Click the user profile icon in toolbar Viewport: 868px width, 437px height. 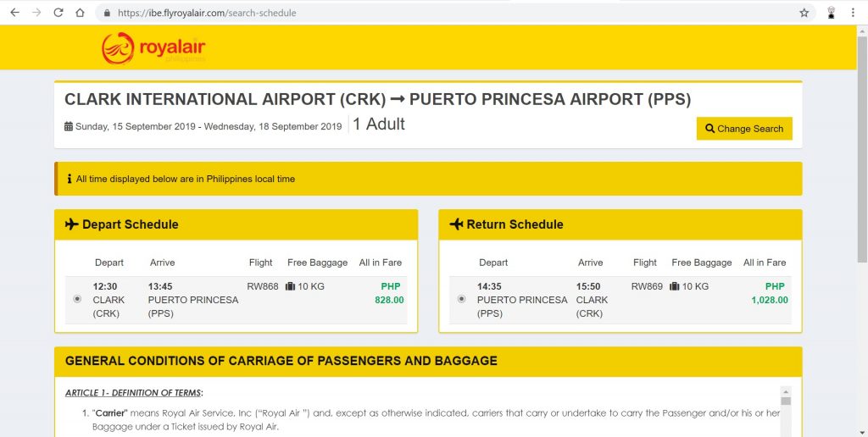tap(831, 13)
